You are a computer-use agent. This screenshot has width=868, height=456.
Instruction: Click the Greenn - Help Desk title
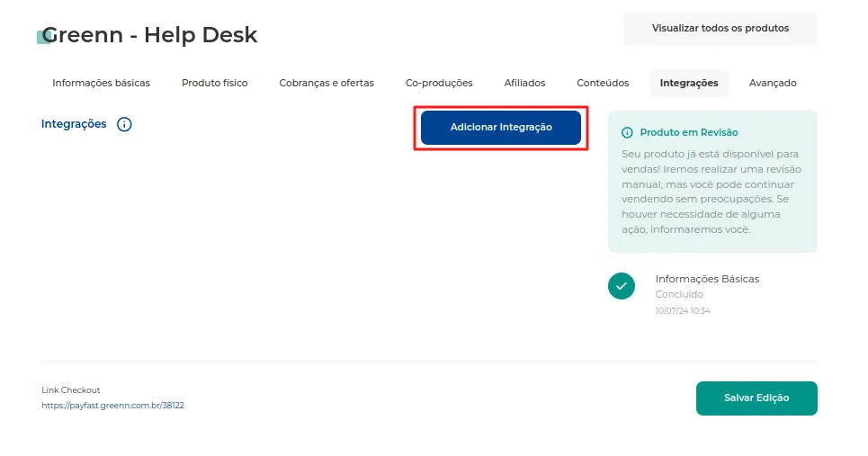coord(149,35)
